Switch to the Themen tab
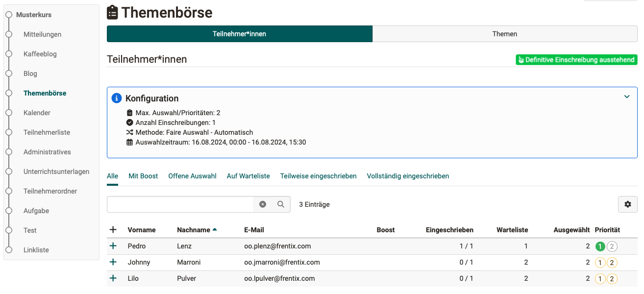644x294 pixels. (x=505, y=34)
